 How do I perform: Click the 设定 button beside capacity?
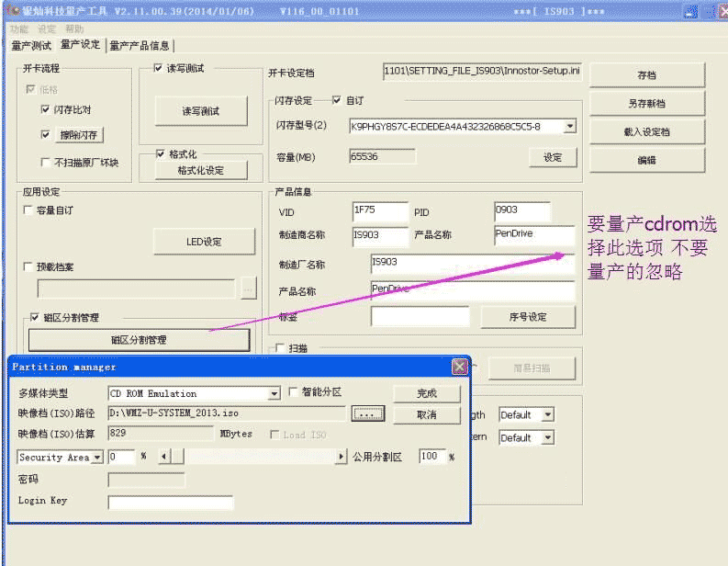coord(553,157)
